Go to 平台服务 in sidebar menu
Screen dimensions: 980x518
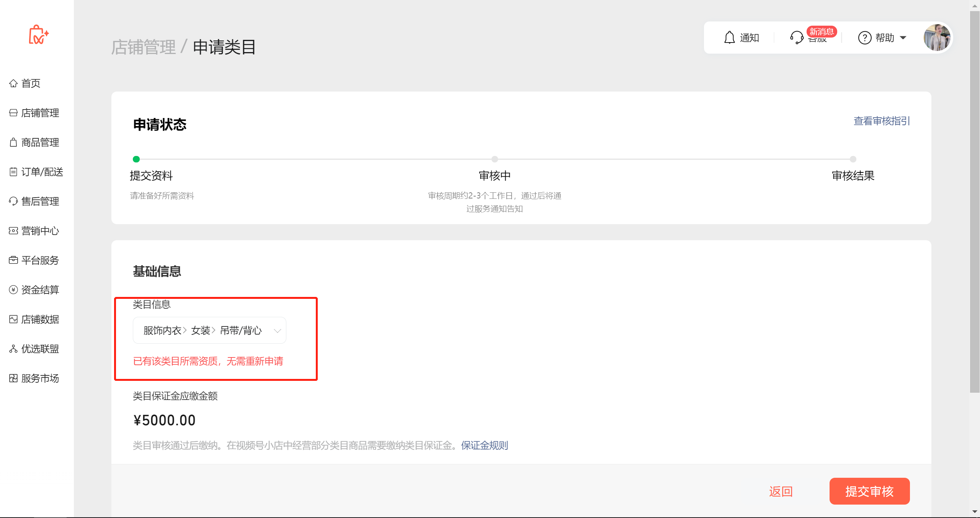pos(40,260)
